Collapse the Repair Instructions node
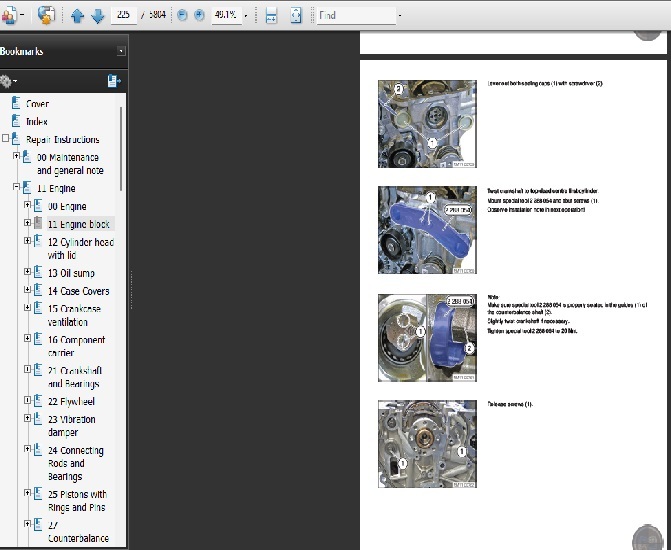Screen dimensions: 671x550 (5, 138)
